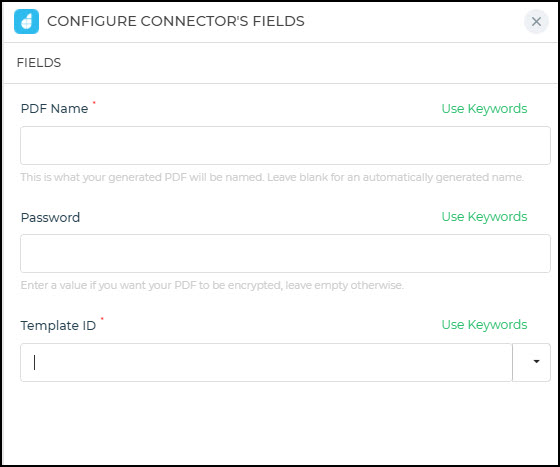Focus the Password input field
The height and width of the screenshot is (467, 560).
click(x=285, y=253)
